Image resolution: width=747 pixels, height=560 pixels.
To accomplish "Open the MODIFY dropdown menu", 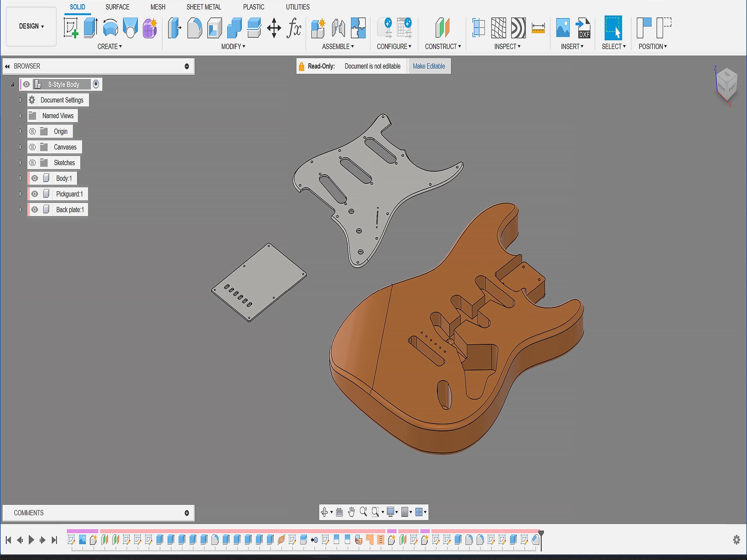I will tap(233, 46).
